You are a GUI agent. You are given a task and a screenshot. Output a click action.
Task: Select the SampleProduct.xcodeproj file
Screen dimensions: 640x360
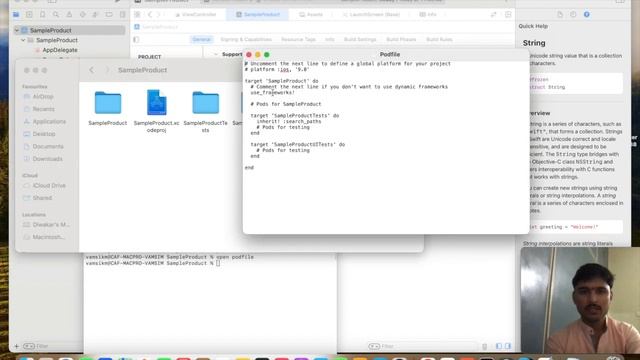coord(157,111)
